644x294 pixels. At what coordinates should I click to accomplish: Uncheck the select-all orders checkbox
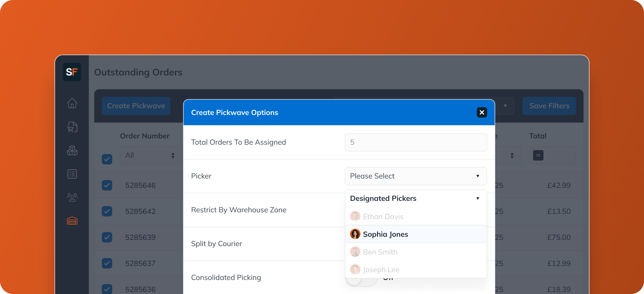point(107,159)
